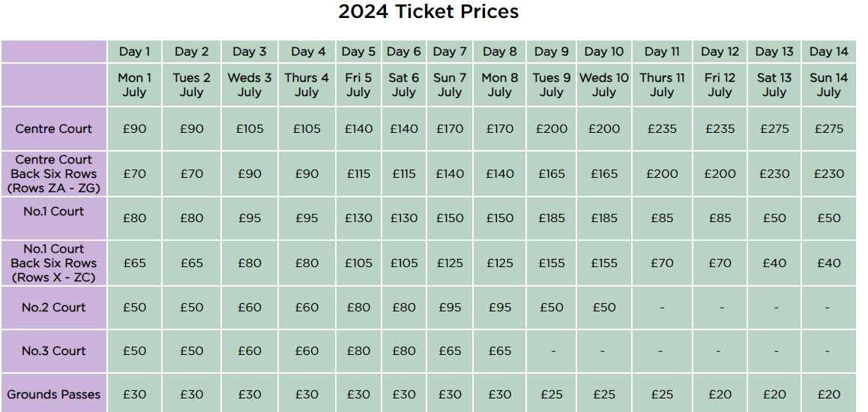Click No.3 Court £65 price on Mon 8 July
The image size is (868, 412).
click(x=499, y=351)
